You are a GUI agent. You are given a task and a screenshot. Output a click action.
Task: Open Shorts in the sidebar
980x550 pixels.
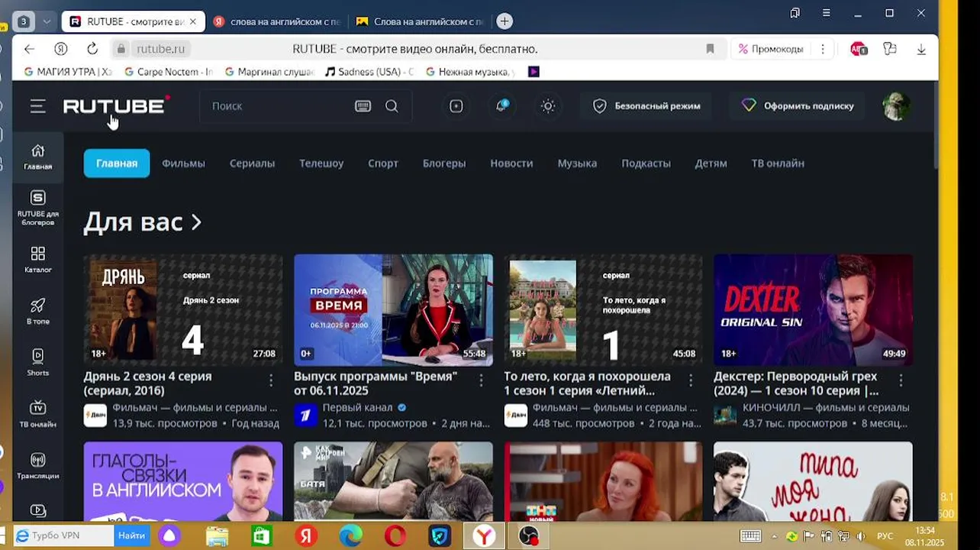click(37, 362)
